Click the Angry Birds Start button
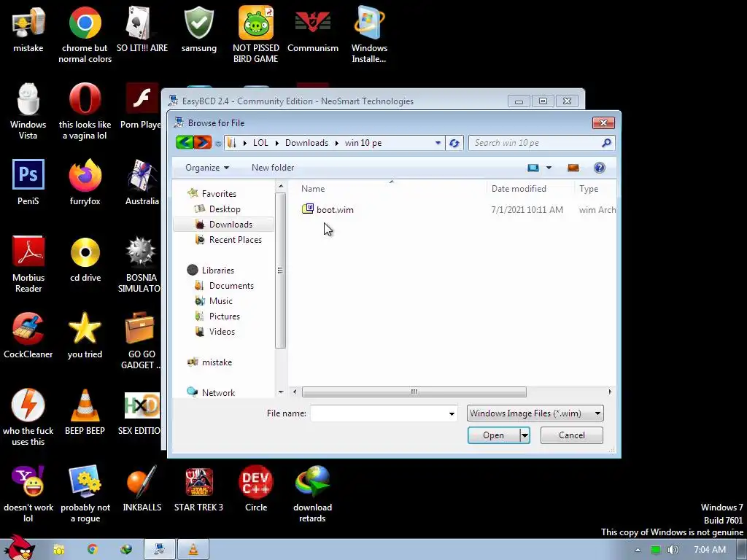 coord(20,548)
